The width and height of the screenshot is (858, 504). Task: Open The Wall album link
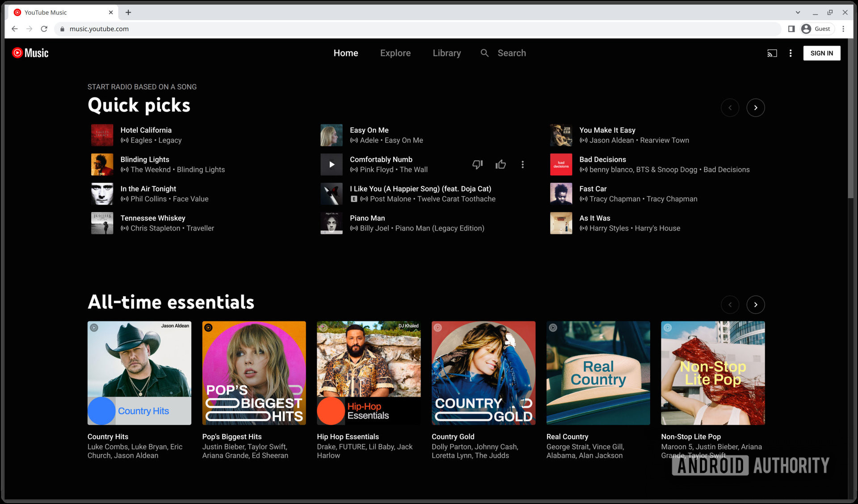(x=413, y=170)
